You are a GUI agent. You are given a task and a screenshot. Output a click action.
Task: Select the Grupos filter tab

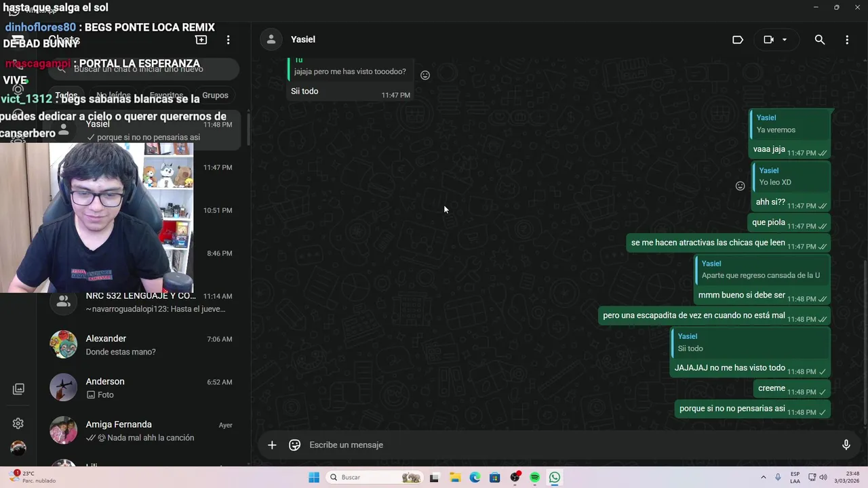pos(215,96)
